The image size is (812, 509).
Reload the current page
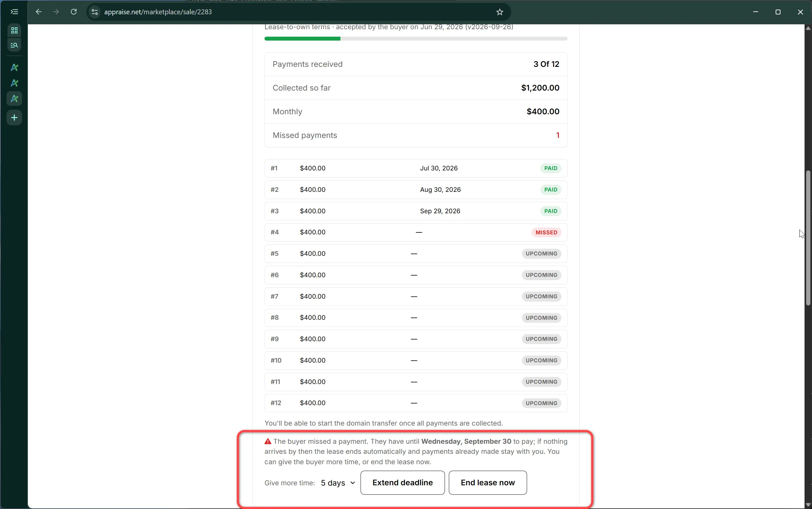73,12
